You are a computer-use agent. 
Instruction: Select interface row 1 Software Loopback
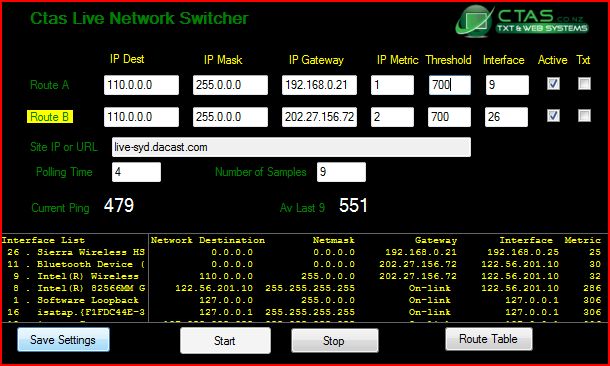click(x=76, y=300)
